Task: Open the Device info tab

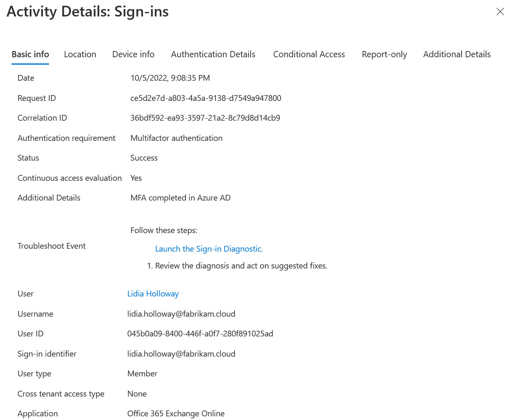Action: (x=133, y=54)
